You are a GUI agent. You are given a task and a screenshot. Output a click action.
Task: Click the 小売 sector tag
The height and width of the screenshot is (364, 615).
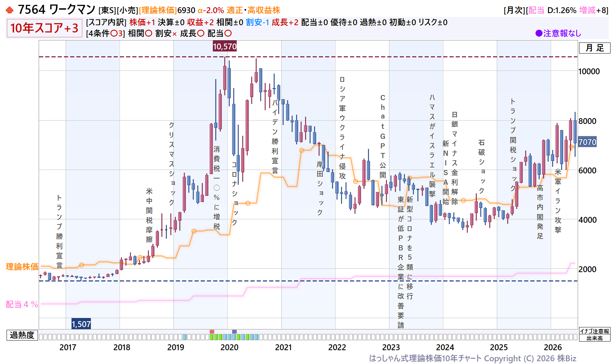pos(127,10)
